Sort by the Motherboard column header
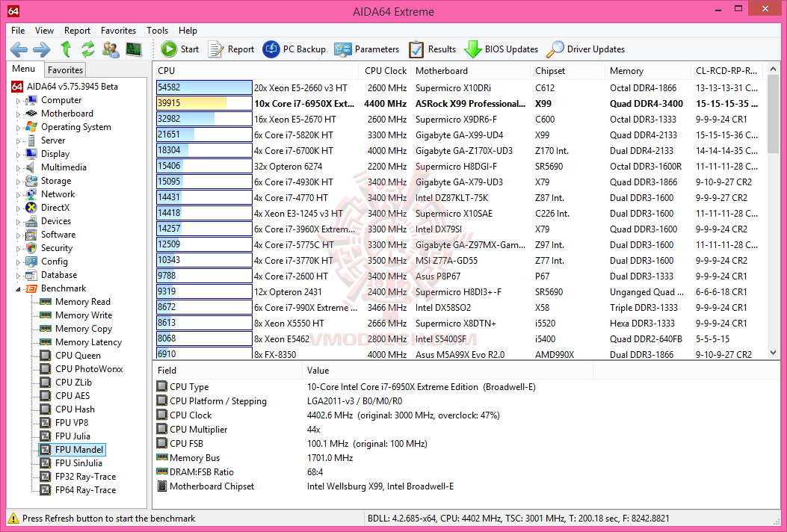This screenshot has width=787, height=532. 470,71
